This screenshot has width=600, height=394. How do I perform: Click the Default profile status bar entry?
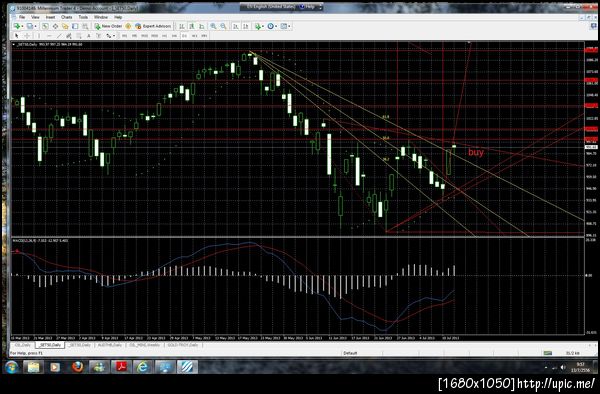click(350, 353)
